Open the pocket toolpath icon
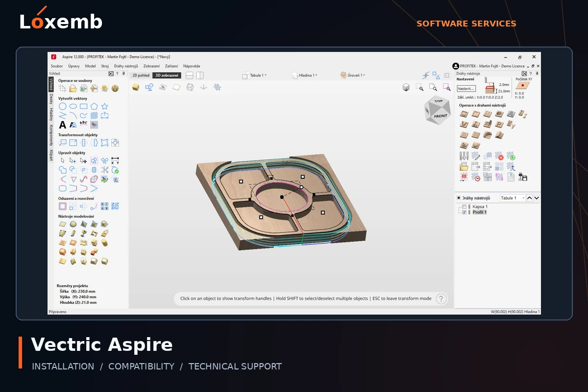This screenshot has width=588, height=392. pyautogui.click(x=475, y=114)
